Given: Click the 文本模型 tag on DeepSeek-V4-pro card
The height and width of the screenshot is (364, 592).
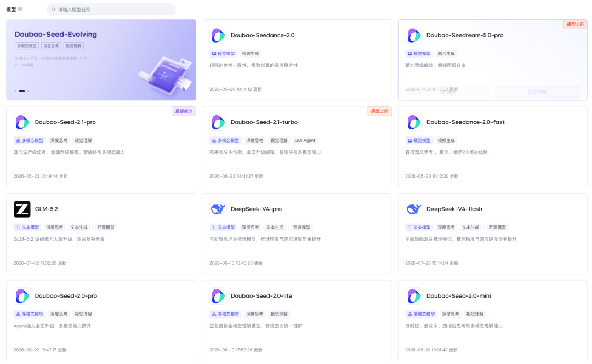Looking at the screenshot, I should (223, 228).
